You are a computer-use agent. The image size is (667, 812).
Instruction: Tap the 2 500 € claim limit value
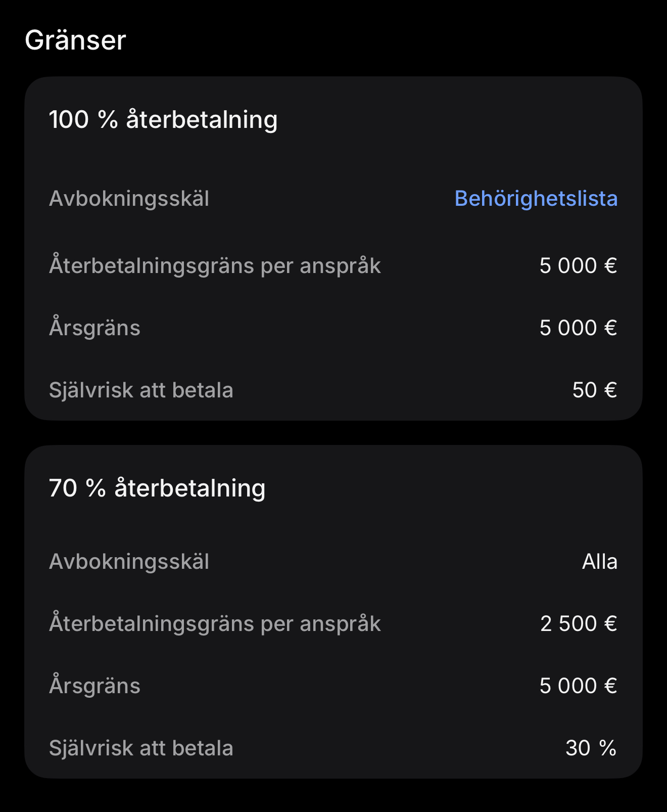tap(579, 624)
